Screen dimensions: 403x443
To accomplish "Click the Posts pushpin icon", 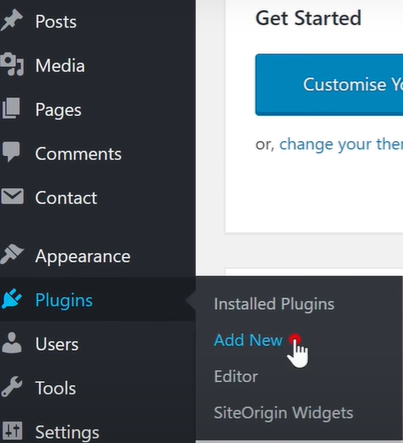I will 11,21.
